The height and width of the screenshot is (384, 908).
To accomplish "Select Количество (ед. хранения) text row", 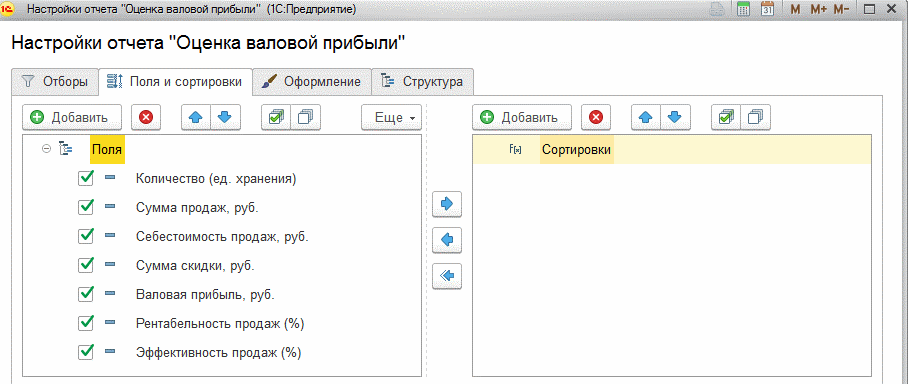I will pyautogui.click(x=216, y=178).
